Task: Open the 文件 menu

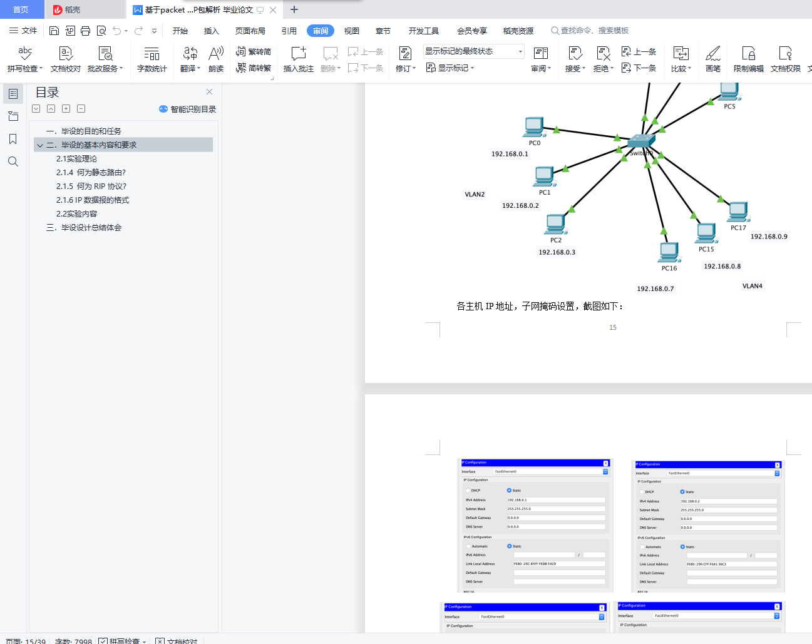Action: (23, 31)
